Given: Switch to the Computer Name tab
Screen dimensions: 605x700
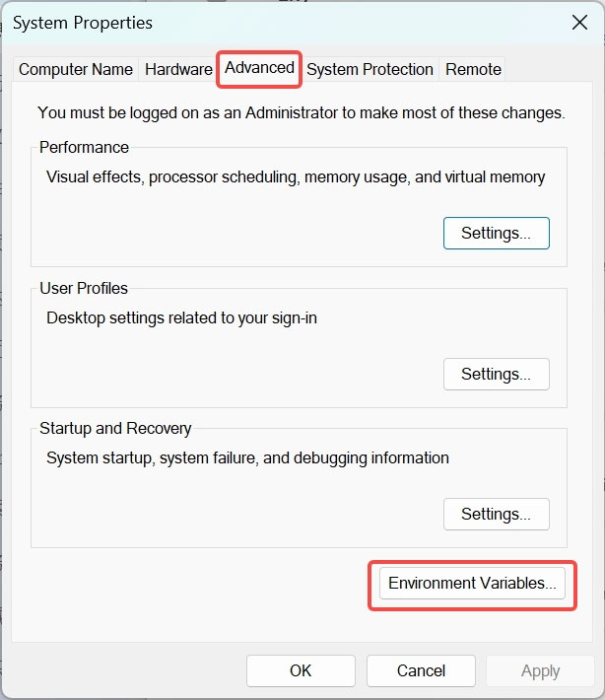Looking at the screenshot, I should pos(76,69).
